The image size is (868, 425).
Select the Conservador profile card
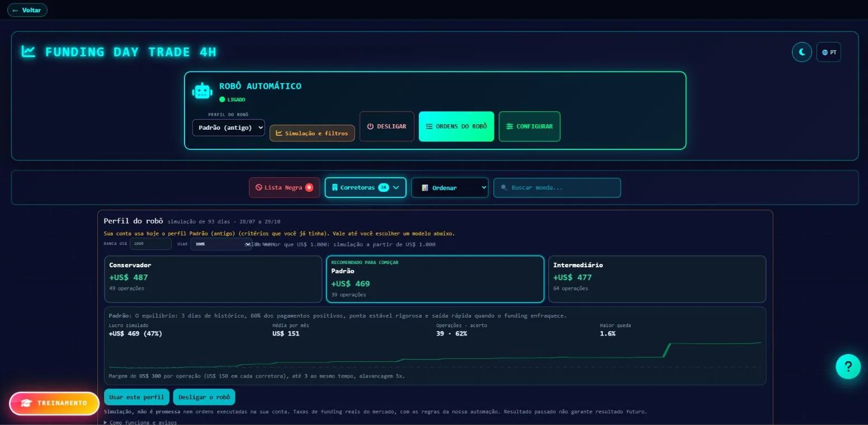click(x=213, y=279)
